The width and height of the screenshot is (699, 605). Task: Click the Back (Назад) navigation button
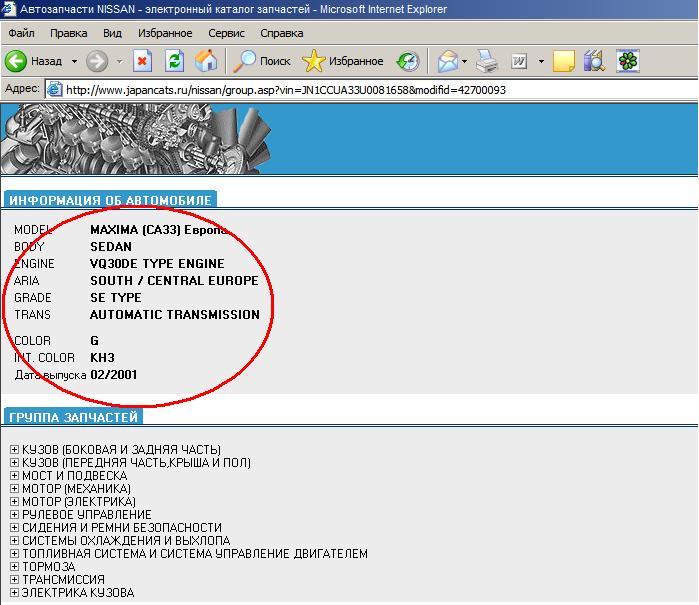tap(35, 61)
